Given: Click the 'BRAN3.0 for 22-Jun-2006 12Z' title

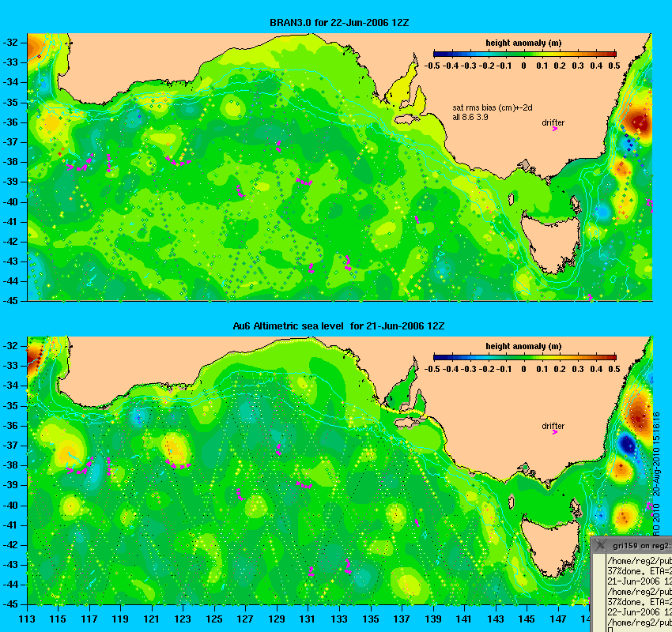Looking at the screenshot, I should click(x=339, y=23).
